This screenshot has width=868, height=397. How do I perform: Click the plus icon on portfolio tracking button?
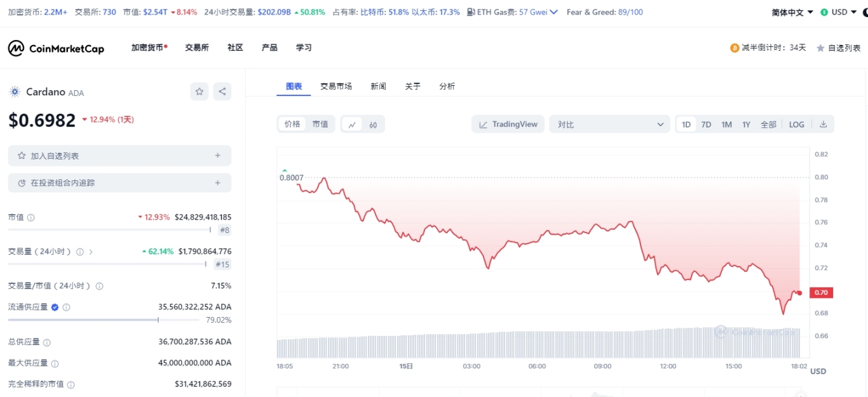point(217,183)
